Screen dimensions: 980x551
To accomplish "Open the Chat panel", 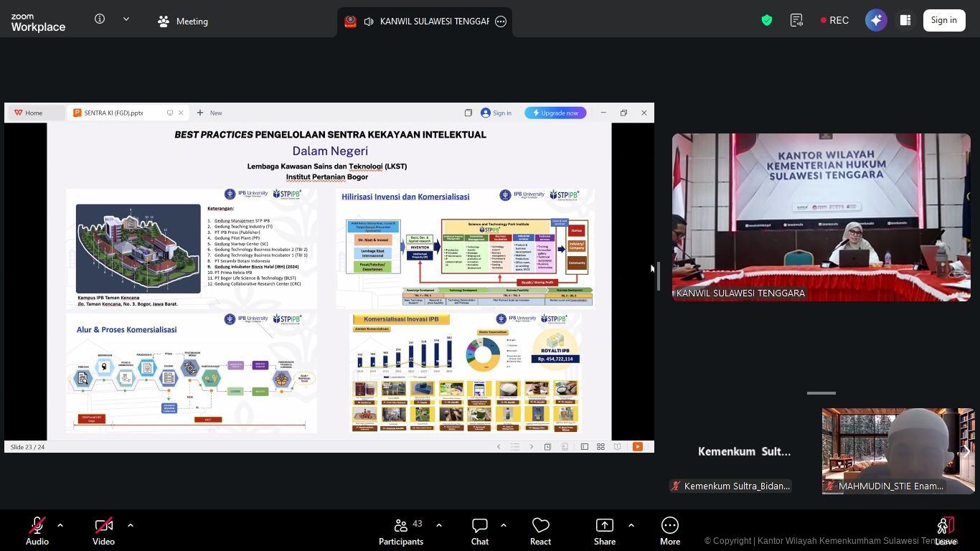I will [479, 531].
